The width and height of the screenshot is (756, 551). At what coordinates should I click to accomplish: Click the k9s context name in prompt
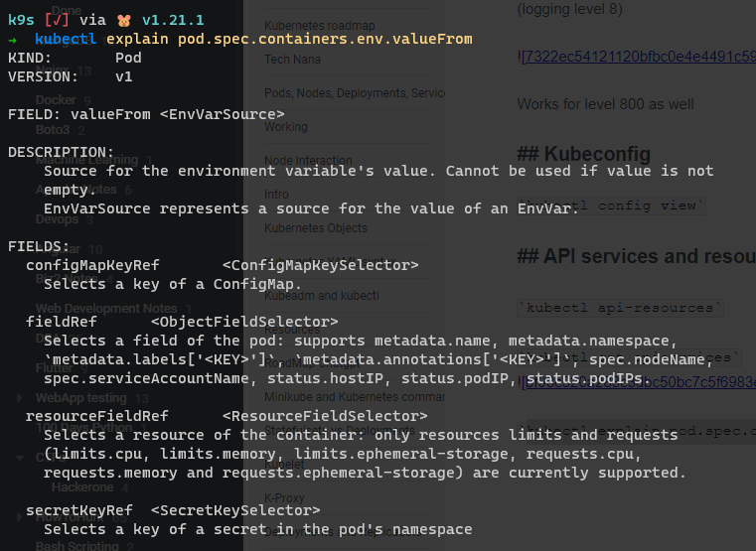point(21,20)
